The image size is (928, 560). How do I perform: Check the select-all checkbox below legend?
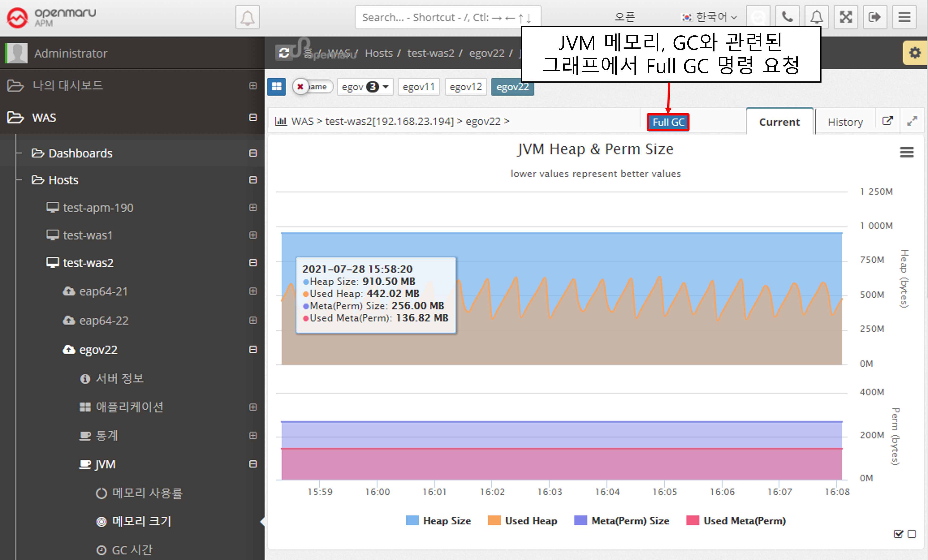pos(898,534)
